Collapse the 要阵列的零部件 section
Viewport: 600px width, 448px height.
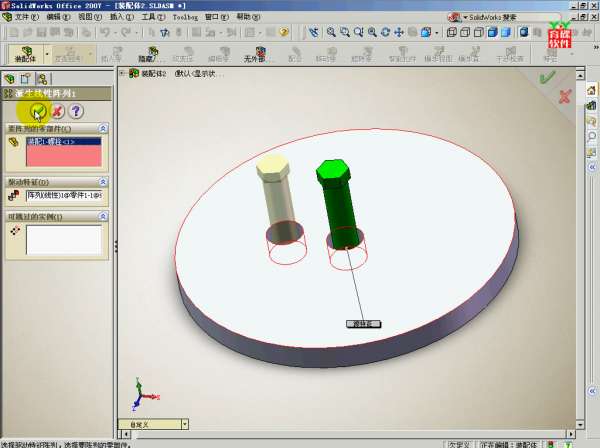tap(103, 129)
